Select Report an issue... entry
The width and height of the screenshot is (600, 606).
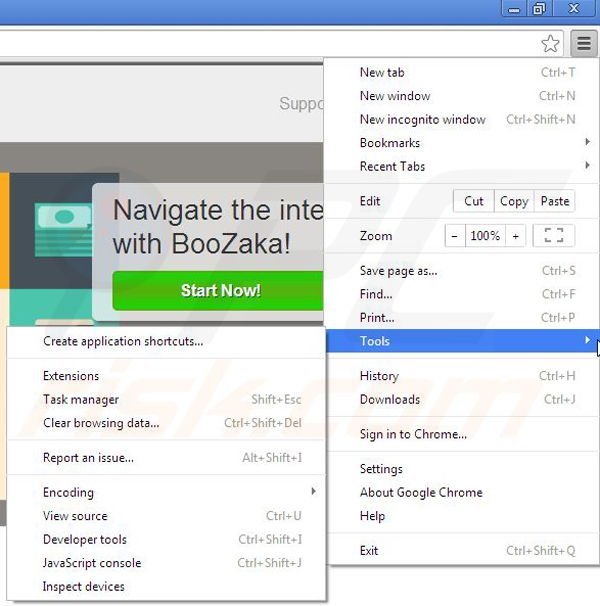tap(166, 458)
